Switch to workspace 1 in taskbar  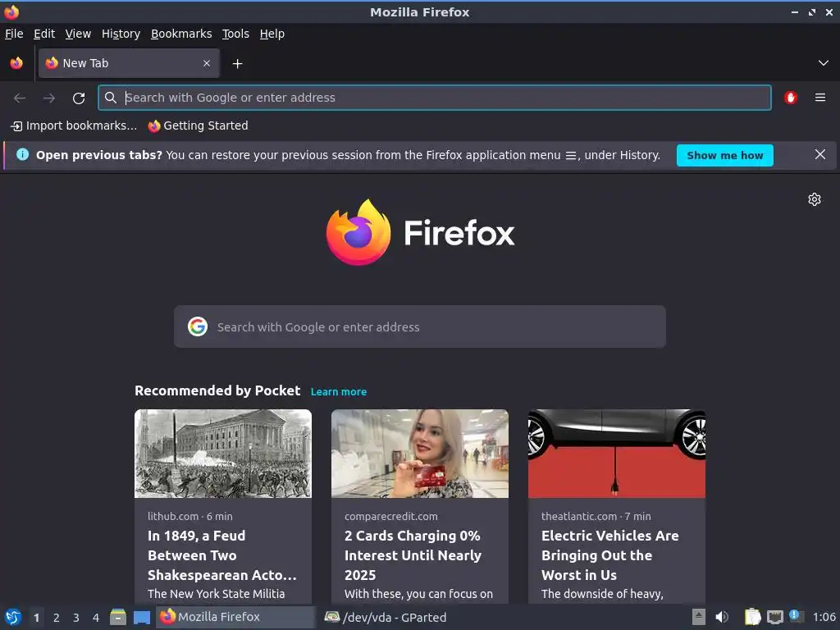tap(36, 618)
